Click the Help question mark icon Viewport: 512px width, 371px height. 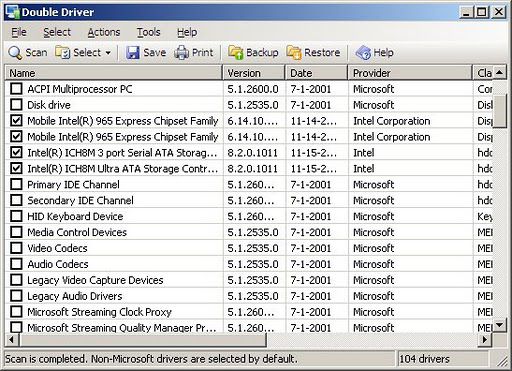coord(363,53)
